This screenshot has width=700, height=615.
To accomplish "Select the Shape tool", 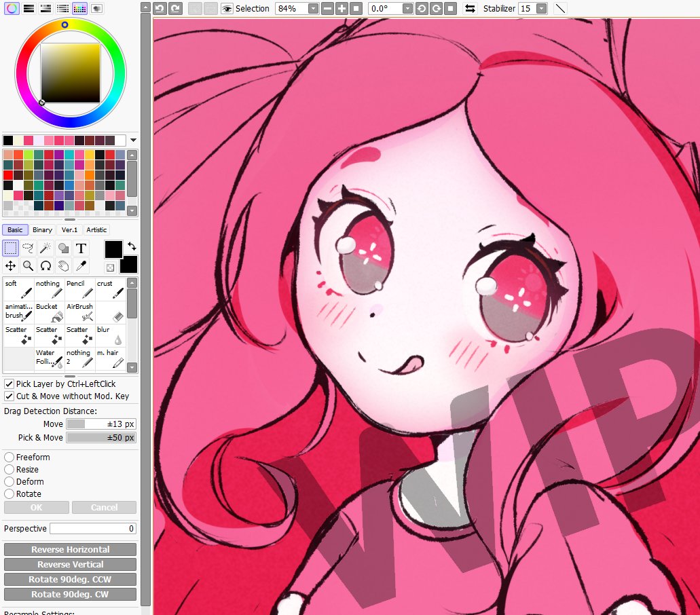I will (63, 248).
